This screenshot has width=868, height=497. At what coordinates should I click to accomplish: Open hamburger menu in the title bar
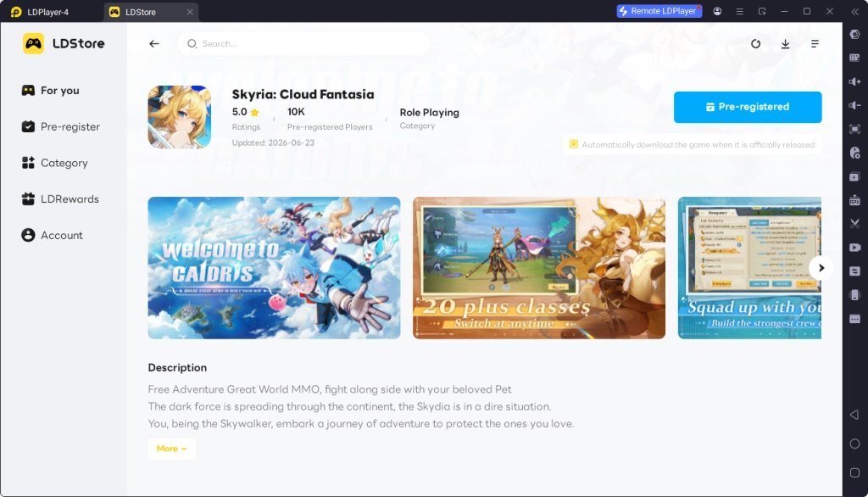coord(739,11)
